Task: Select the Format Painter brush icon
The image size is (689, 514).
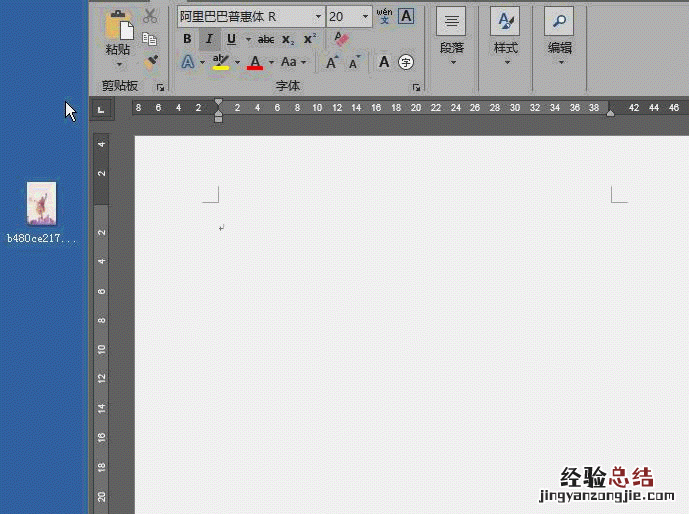Action: tap(151, 62)
